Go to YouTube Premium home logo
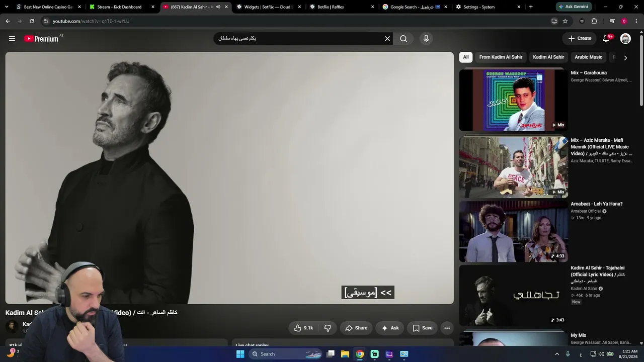The height and width of the screenshot is (362, 644). 41,39
